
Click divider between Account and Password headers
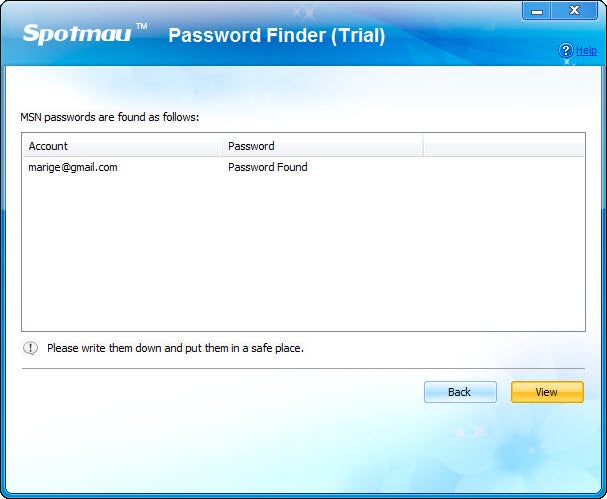(x=222, y=146)
